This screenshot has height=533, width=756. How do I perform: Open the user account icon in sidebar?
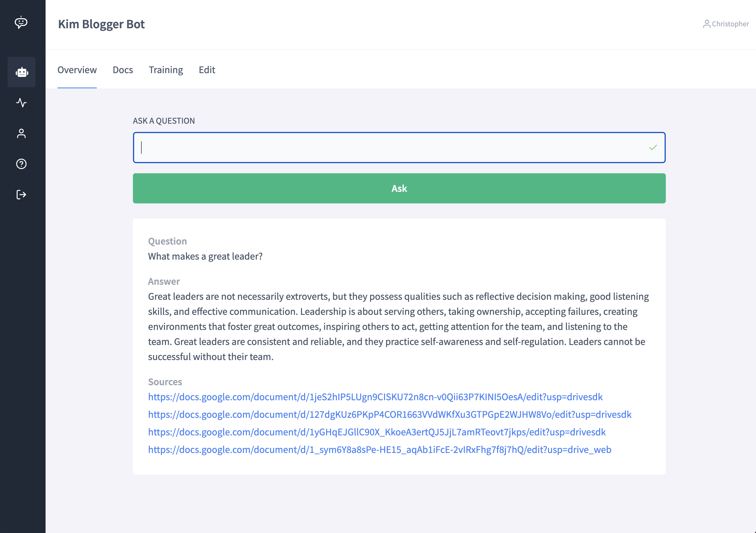[21, 133]
